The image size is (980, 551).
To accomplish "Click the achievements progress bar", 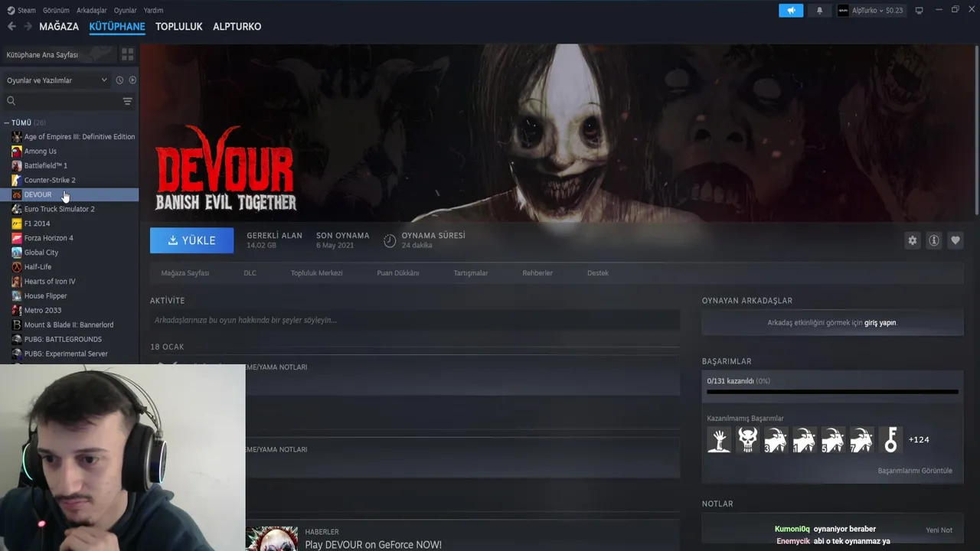I will 832,392.
